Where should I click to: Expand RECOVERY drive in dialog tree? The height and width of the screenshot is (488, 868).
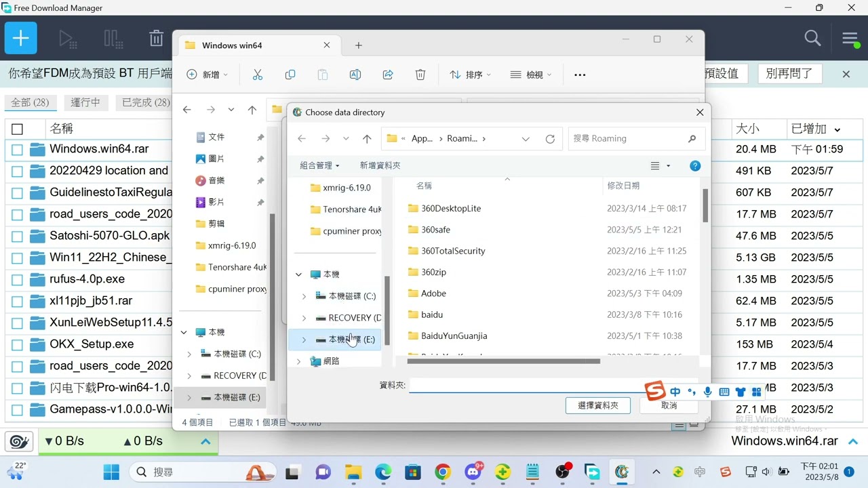pyautogui.click(x=304, y=318)
